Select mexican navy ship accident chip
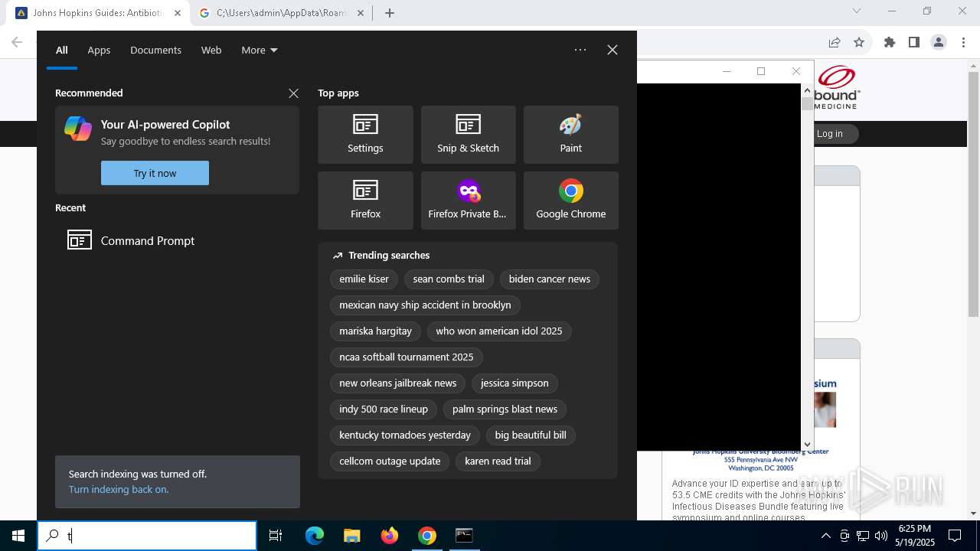The image size is (980, 551). click(425, 305)
